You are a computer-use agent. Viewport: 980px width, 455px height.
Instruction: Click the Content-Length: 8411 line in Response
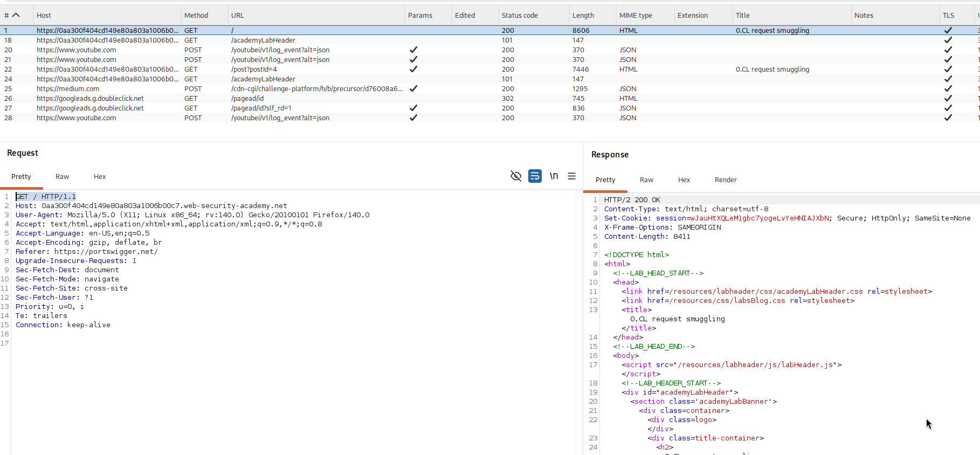pos(647,236)
